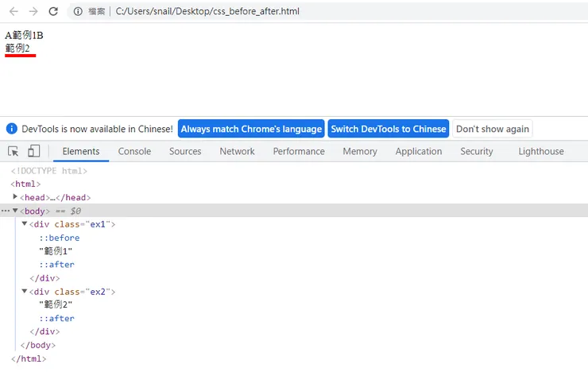Click the site info icon in address bar
This screenshot has height=376, width=588.
(x=78, y=12)
